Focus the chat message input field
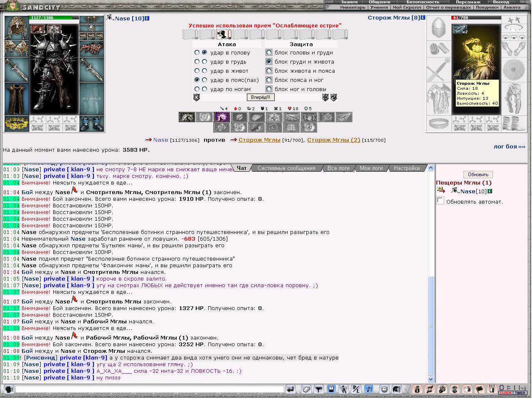This screenshot has height=399, width=532. tap(150, 389)
